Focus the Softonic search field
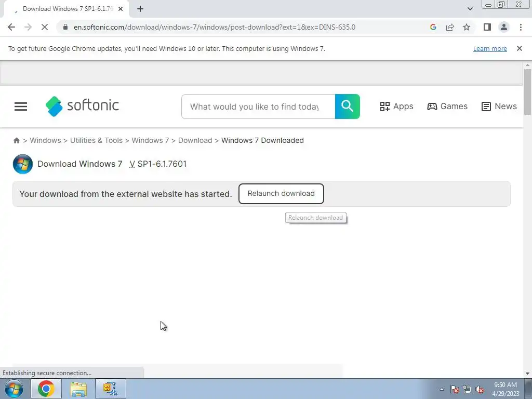The width and height of the screenshot is (532, 399). [258, 107]
